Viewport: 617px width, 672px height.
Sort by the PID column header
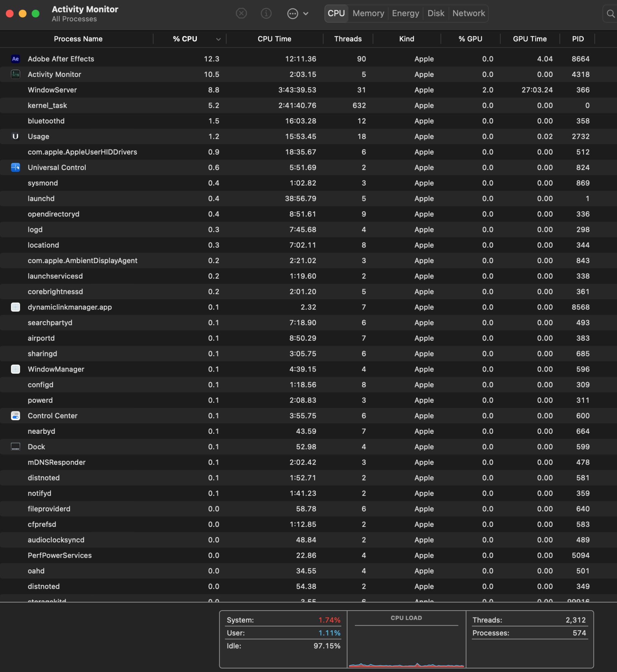[x=578, y=39]
